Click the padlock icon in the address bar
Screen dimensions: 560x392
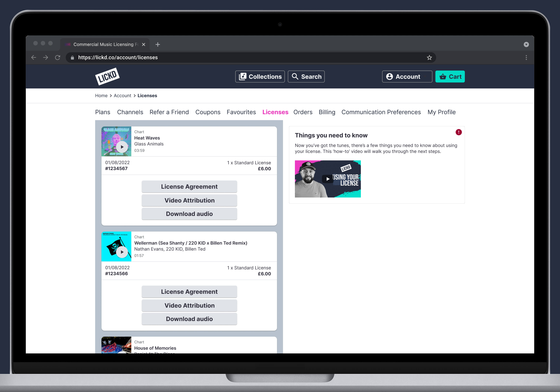(72, 58)
